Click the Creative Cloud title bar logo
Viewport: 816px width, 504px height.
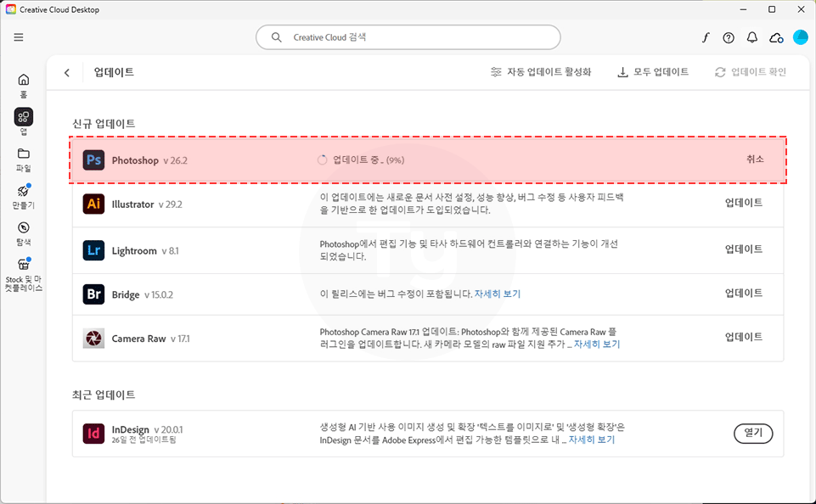(10, 9)
